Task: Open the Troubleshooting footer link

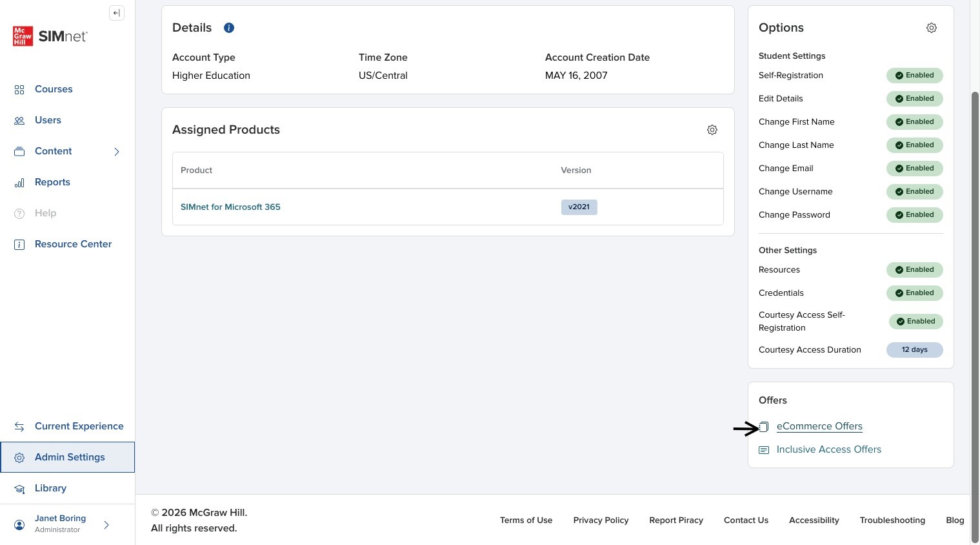Action: click(892, 520)
